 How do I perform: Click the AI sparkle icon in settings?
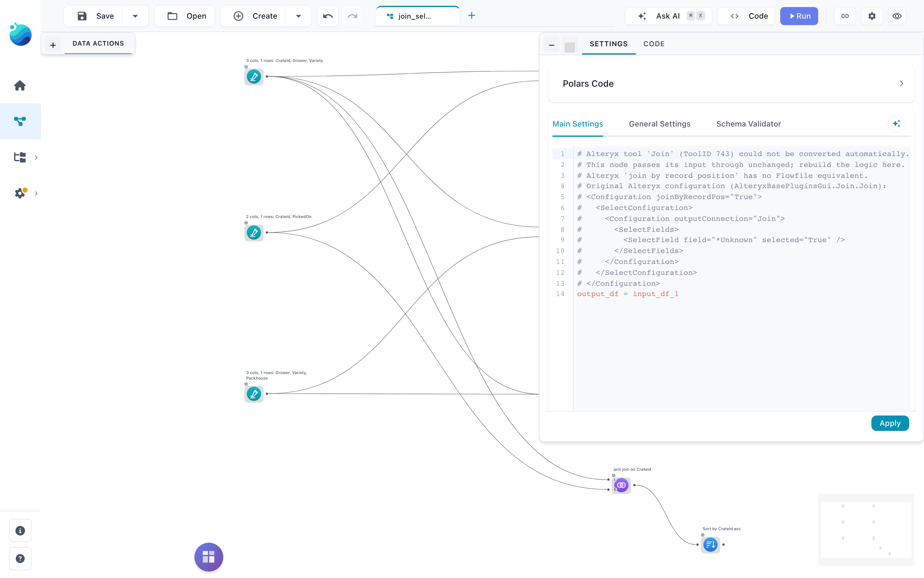point(896,124)
